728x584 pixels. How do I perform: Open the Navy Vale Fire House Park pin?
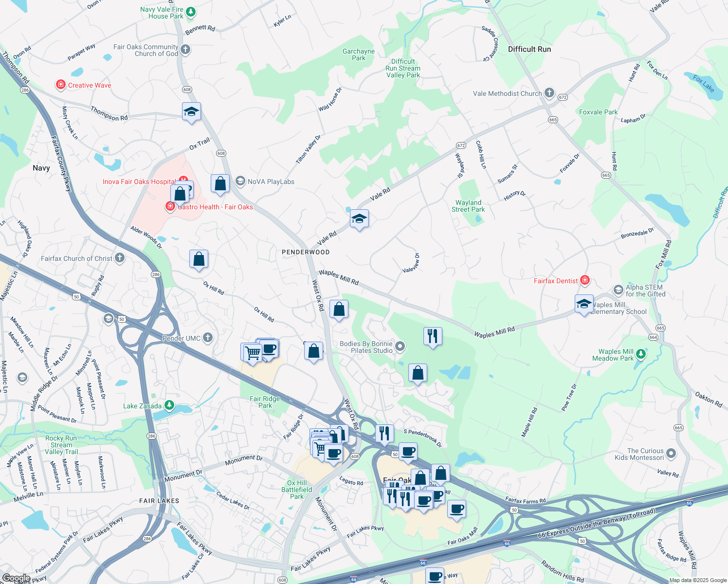pyautogui.click(x=191, y=12)
